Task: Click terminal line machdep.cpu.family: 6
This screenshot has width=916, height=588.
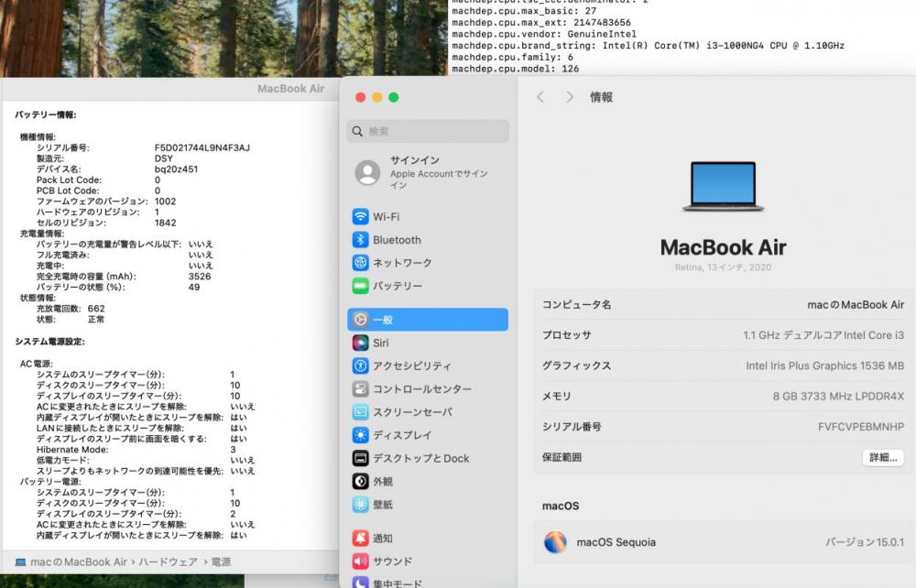Action: pyautogui.click(x=512, y=57)
